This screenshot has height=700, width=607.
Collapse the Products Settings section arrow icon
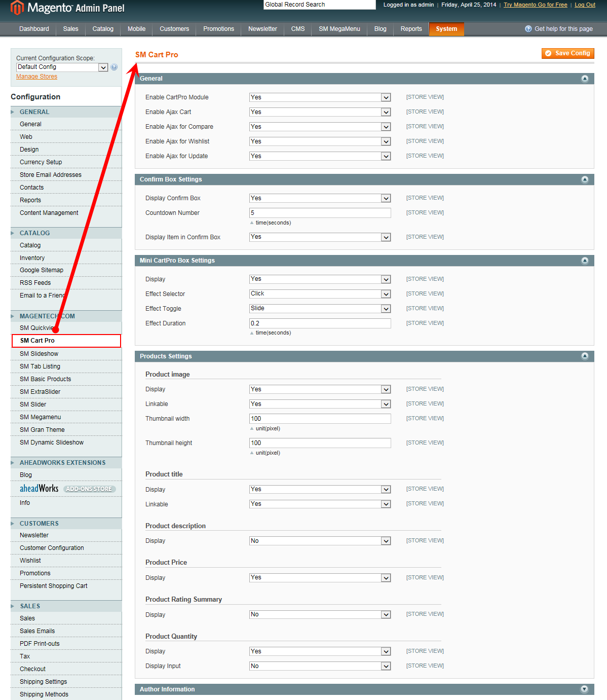(x=585, y=356)
